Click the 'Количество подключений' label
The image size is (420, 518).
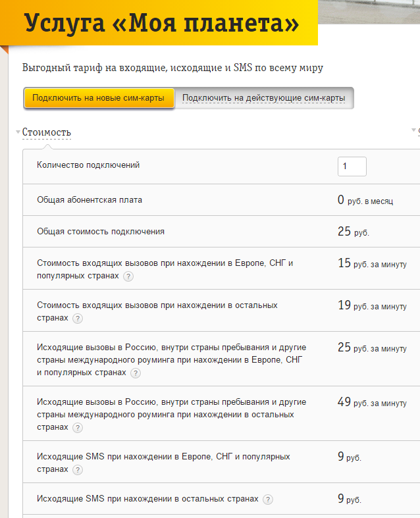[x=88, y=165]
